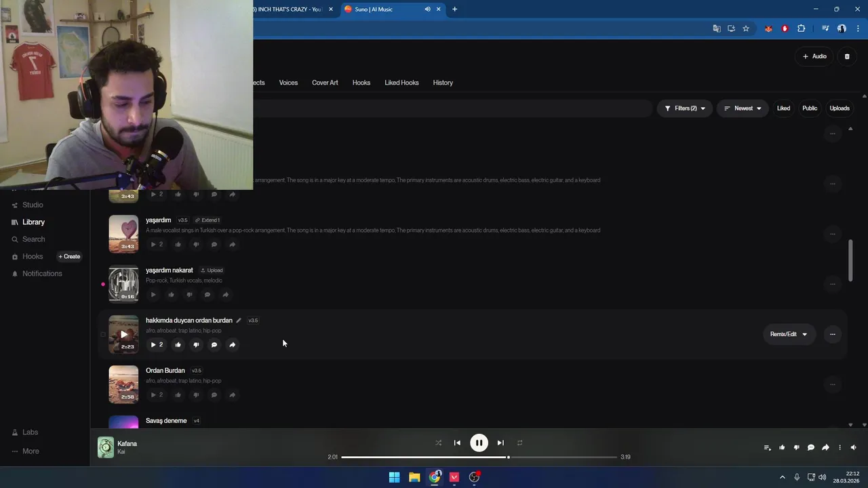Image resolution: width=868 pixels, height=488 pixels.
Task: Share the Kafana song from player bar
Action: (x=825, y=447)
